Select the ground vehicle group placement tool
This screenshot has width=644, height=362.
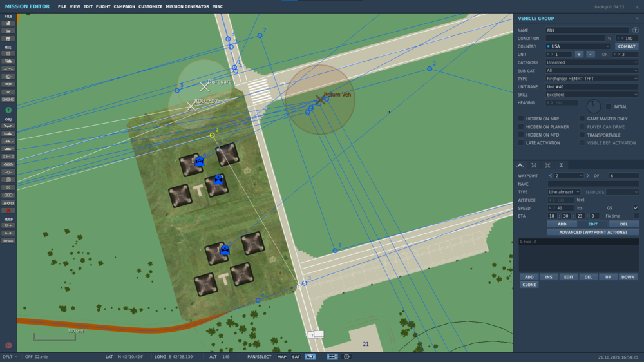coord(8,149)
